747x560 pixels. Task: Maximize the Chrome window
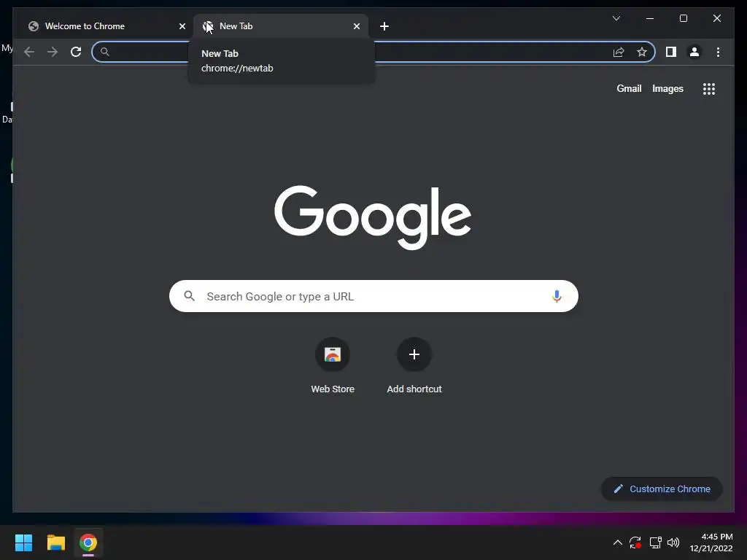point(683,18)
